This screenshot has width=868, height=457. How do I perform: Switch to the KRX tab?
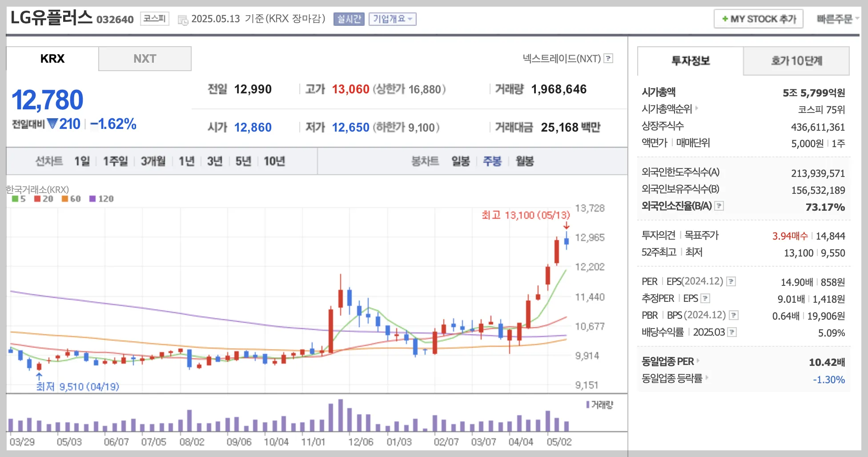(52, 59)
